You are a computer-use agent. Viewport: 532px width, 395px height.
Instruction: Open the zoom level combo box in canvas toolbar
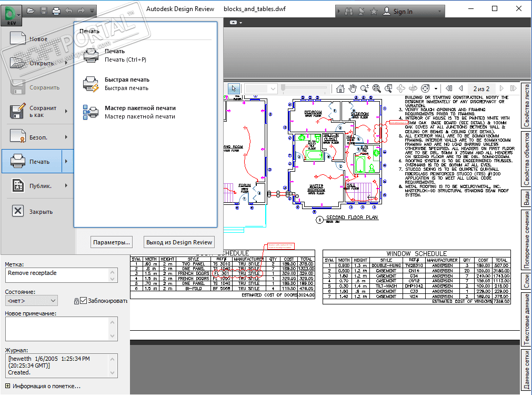coord(261,88)
